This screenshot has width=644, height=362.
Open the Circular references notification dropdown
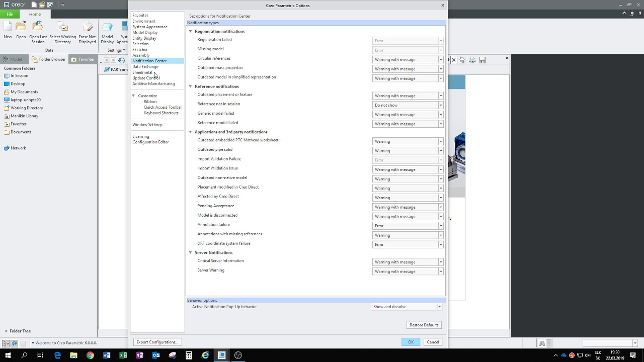[x=408, y=60]
